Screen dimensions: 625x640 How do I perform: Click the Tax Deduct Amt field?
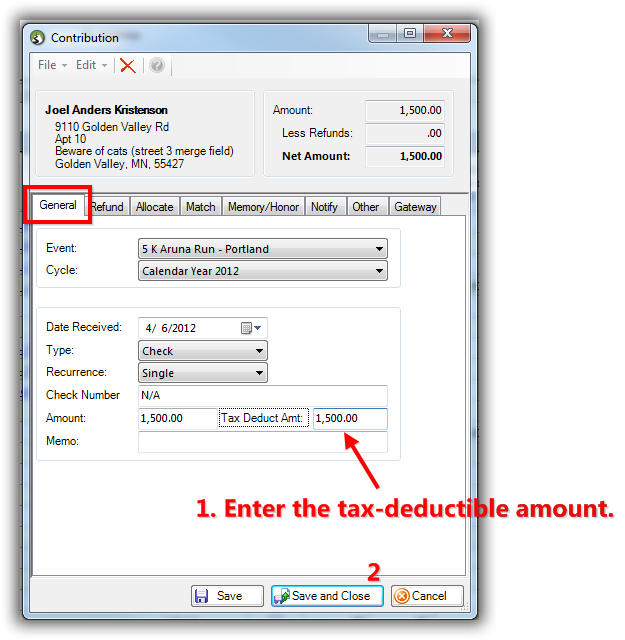(350, 419)
